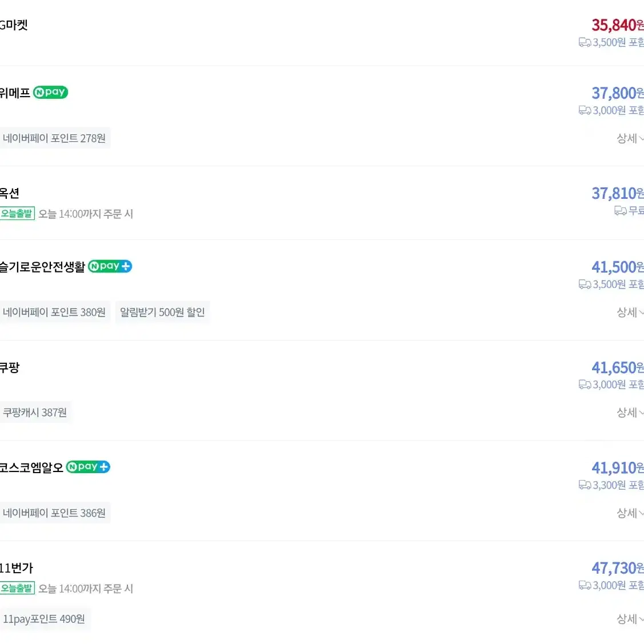Screen dimensions: 644x644
Task: Expand 상세 details for 슬기로운안전생활 offer
Action: click(x=630, y=312)
